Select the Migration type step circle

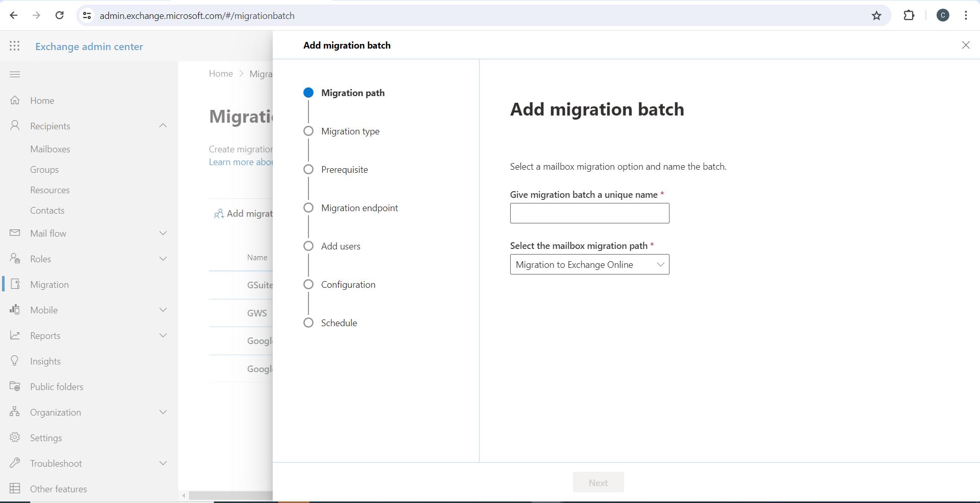(x=308, y=131)
